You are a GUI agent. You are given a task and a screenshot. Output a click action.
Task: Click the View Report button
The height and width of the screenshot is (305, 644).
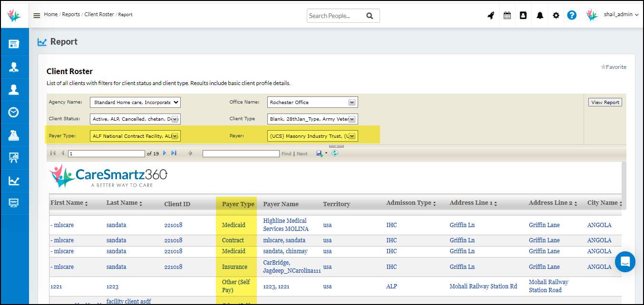point(605,102)
